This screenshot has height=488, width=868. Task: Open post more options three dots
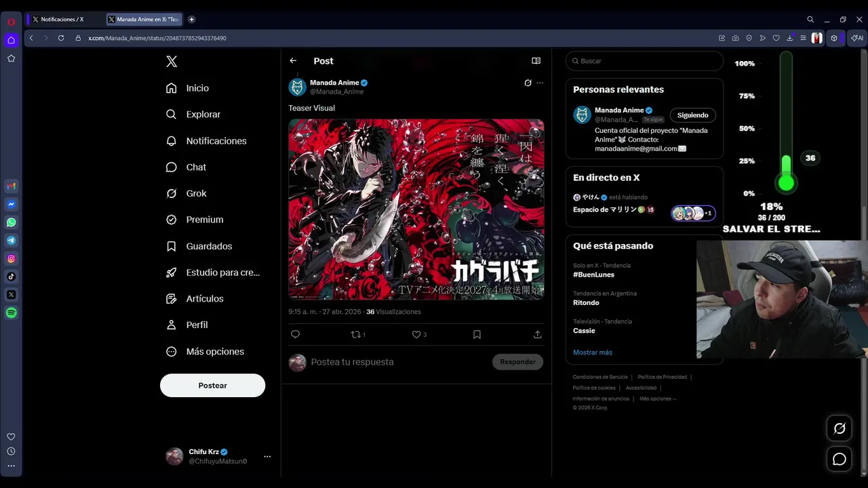point(540,83)
